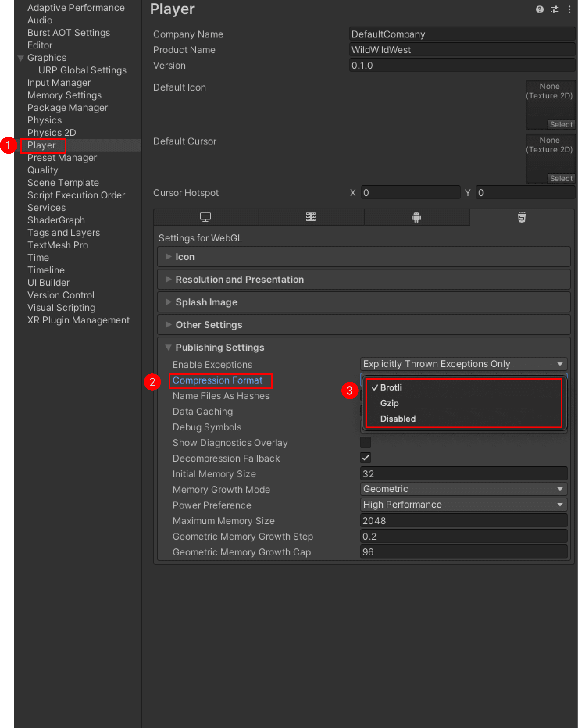Click Select for Default Cursor texture

click(x=561, y=178)
